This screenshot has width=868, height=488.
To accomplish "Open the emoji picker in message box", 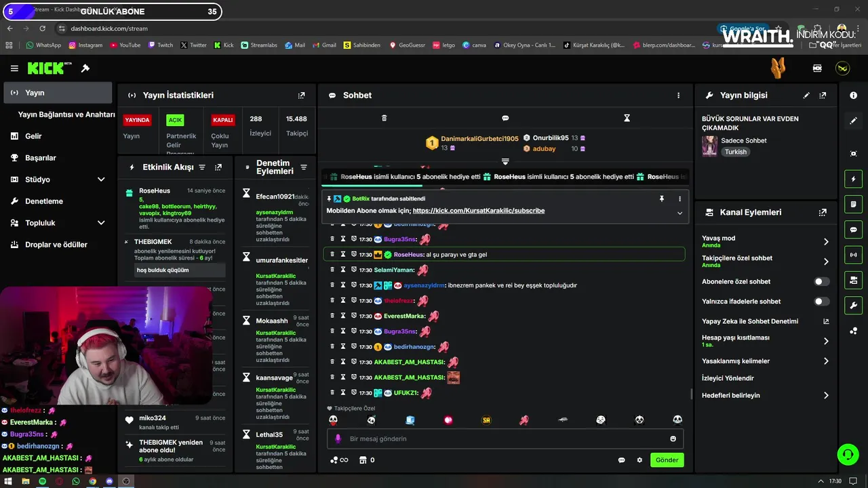I will 673,439.
